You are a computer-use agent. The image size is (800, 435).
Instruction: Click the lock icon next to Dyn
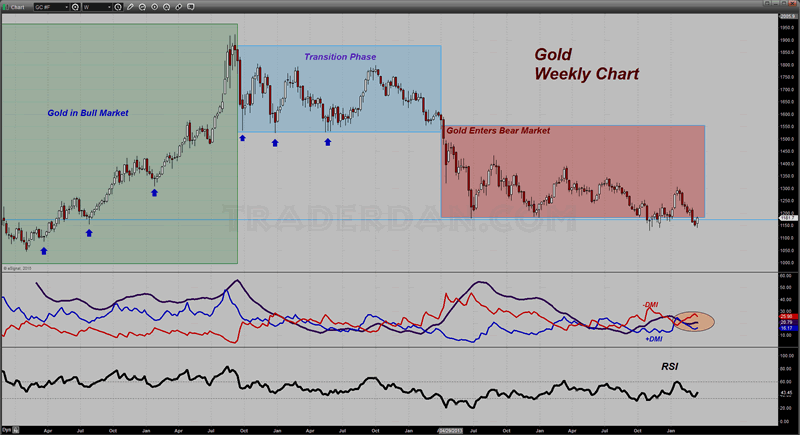pyautogui.click(x=16, y=430)
